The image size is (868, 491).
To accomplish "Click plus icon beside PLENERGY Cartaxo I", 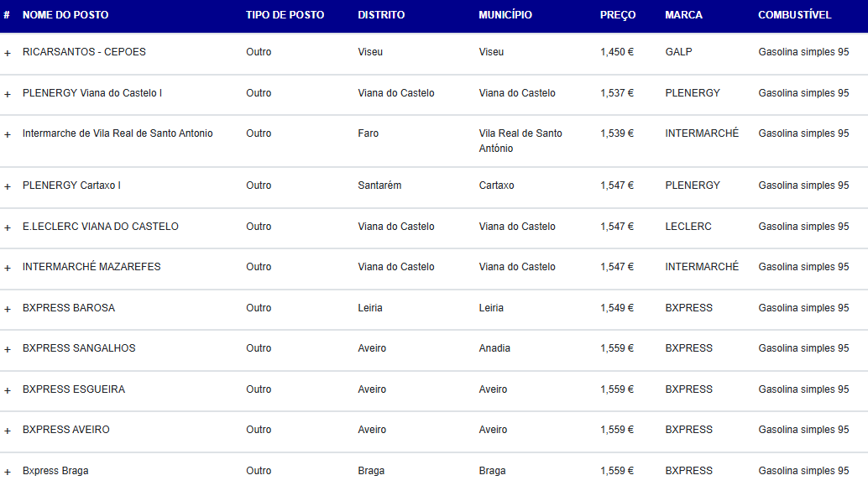I will [8, 186].
